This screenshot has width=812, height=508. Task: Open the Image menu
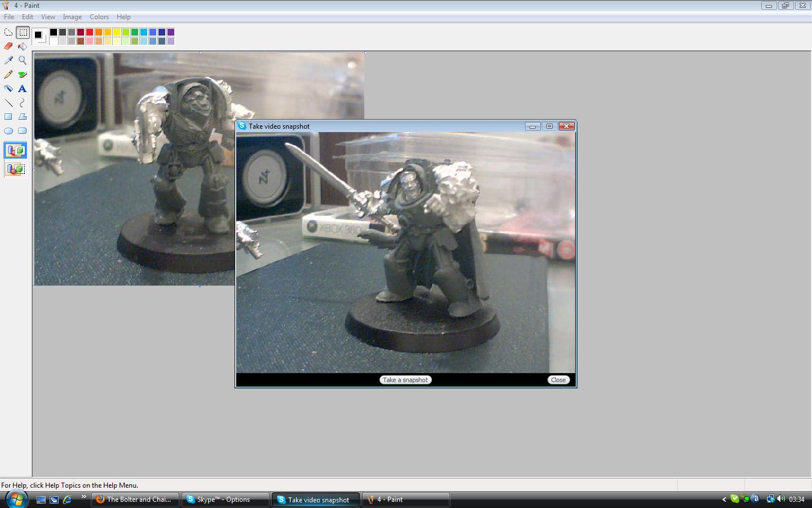[72, 17]
